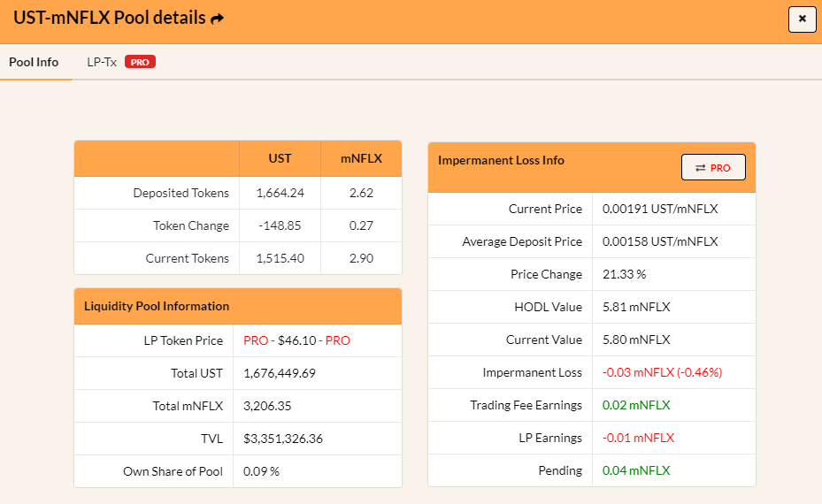Click the 3,206.35 total mNFLX value
This screenshot has width=822, height=504.
coord(267,406)
